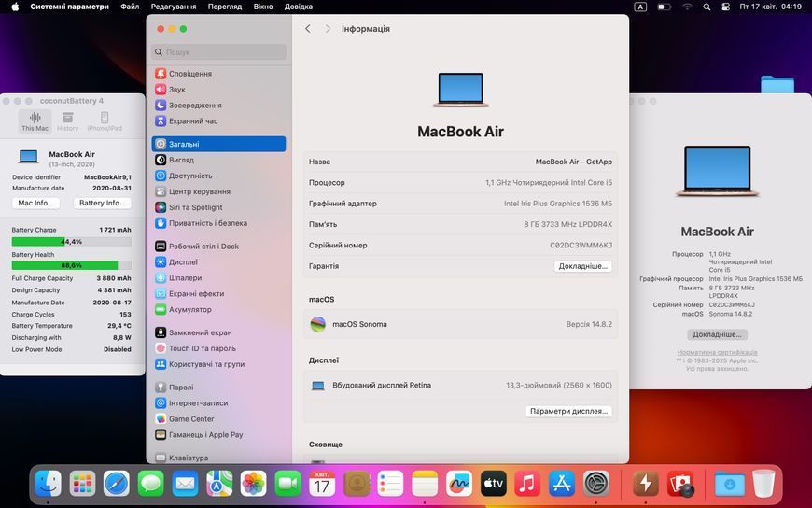Open Music app from the Dock
Viewport: 812px width, 508px height.
pos(527,484)
